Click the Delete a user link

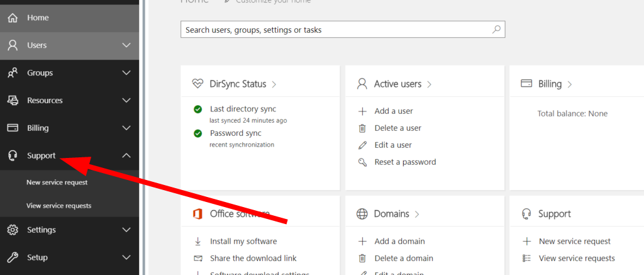click(x=398, y=128)
